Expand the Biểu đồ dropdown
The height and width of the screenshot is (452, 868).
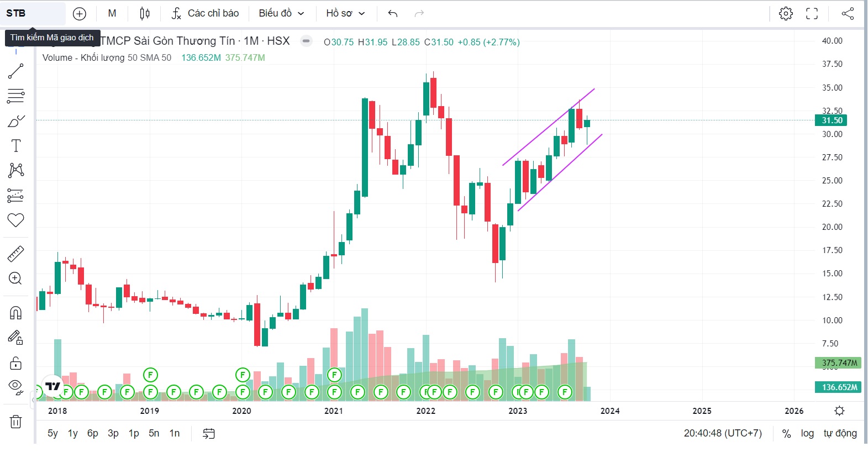[281, 13]
